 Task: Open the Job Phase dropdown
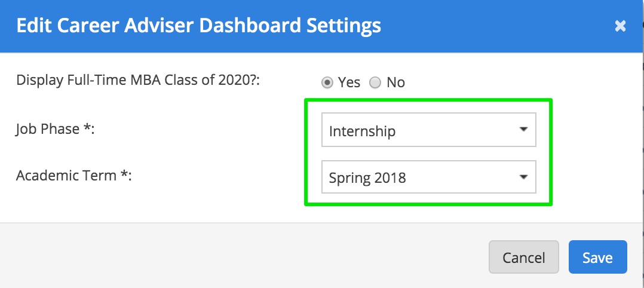tap(428, 130)
